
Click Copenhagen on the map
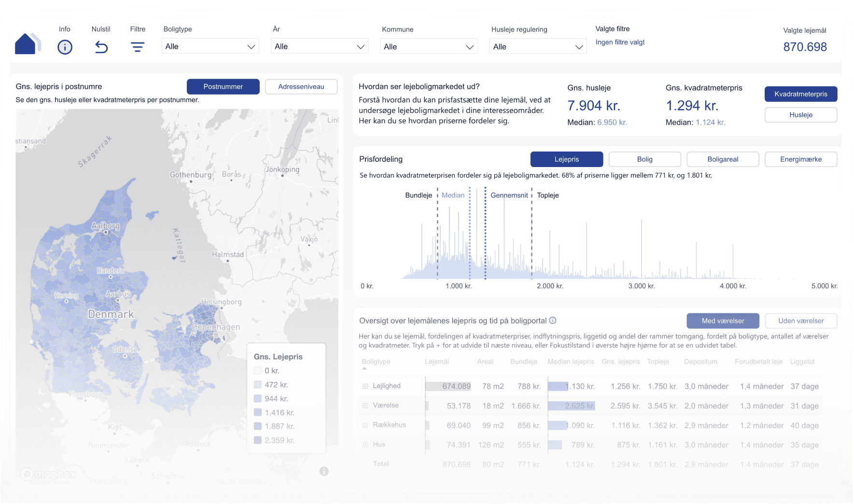216,327
